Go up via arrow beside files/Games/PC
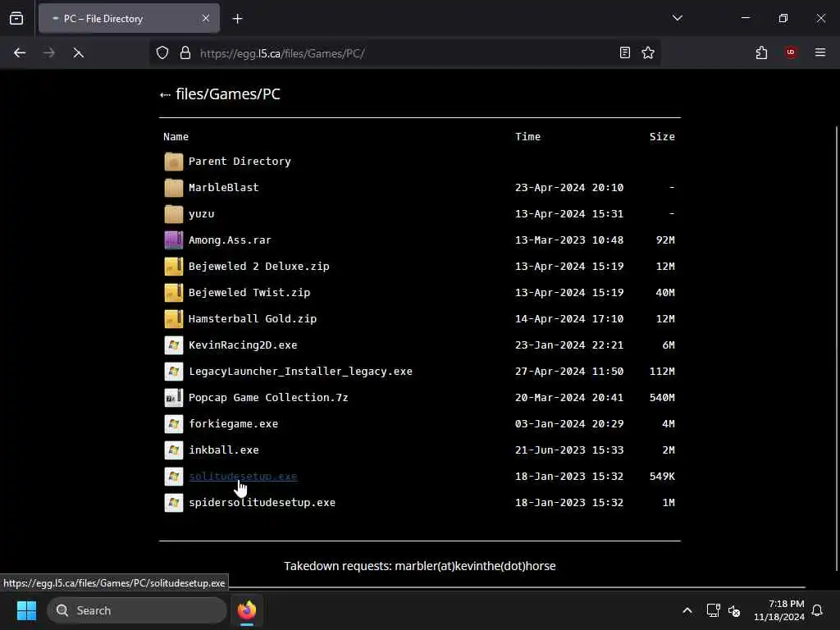The image size is (840, 630). coord(164,95)
